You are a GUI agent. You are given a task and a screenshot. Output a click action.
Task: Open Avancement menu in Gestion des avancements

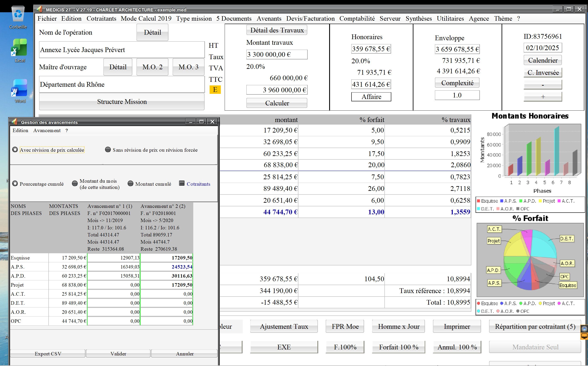[x=47, y=130]
